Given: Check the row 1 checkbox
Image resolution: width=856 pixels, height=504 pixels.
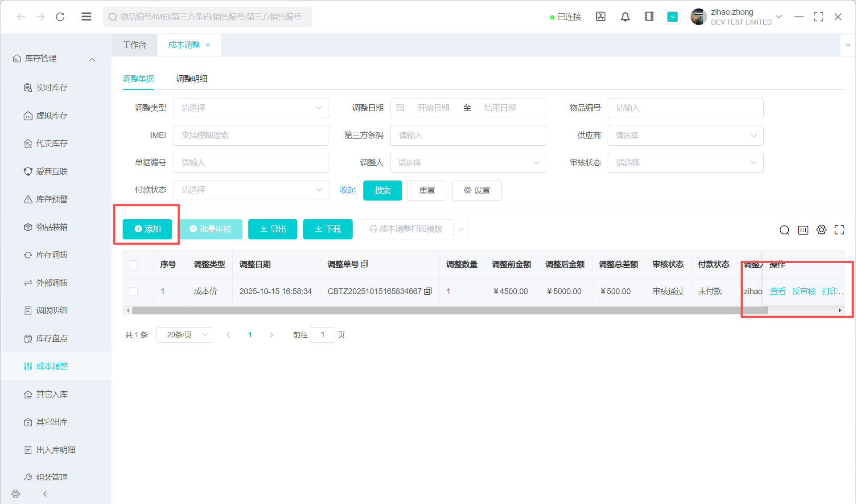Looking at the screenshot, I should (134, 291).
